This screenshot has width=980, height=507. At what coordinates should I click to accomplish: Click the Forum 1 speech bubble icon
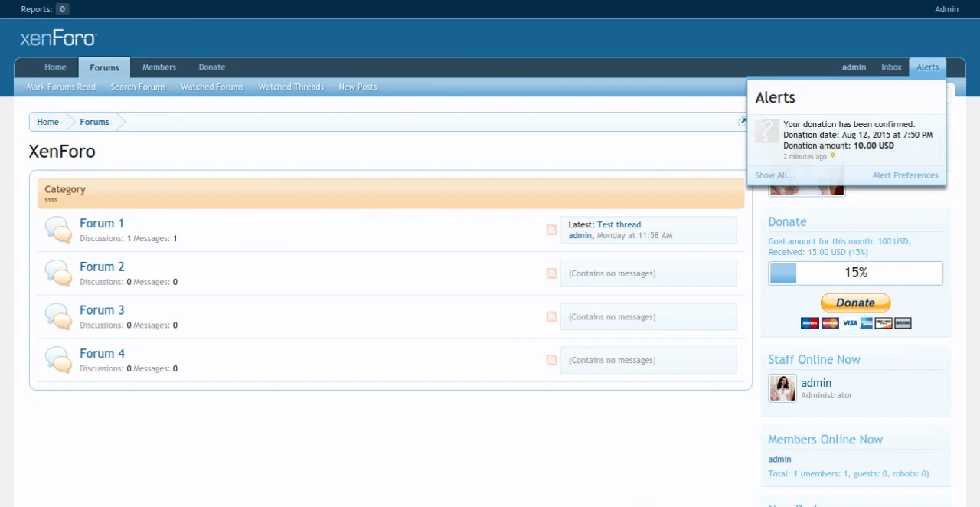pos(58,230)
